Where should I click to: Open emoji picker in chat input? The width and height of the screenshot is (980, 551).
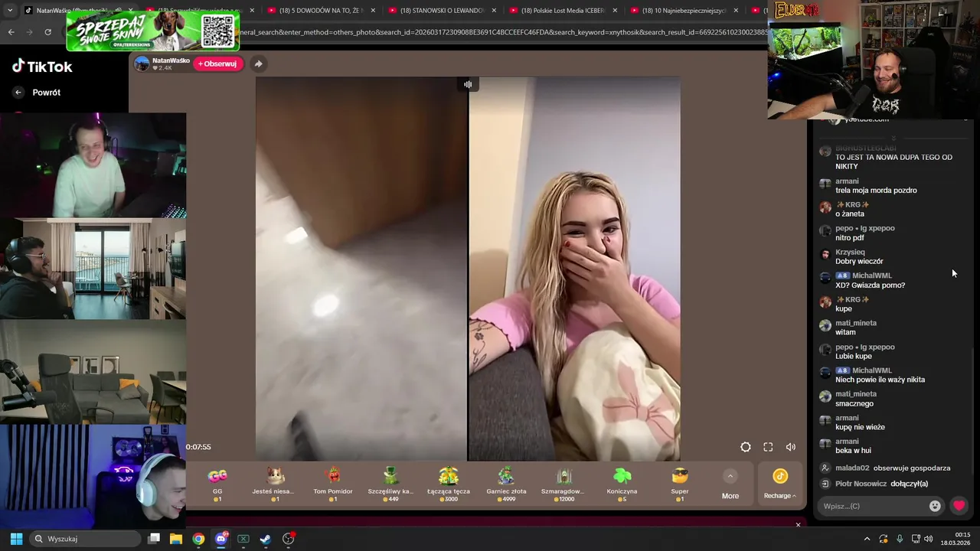click(935, 506)
